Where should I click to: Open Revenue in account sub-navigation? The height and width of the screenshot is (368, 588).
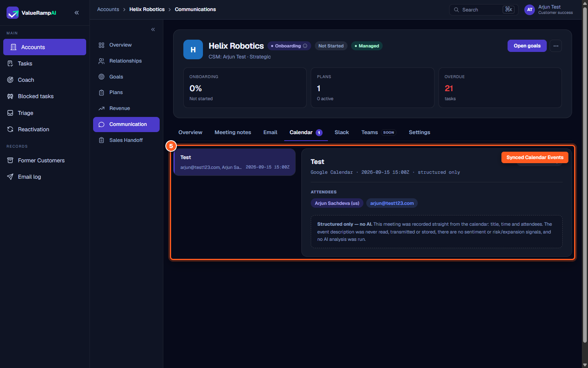tap(126, 108)
